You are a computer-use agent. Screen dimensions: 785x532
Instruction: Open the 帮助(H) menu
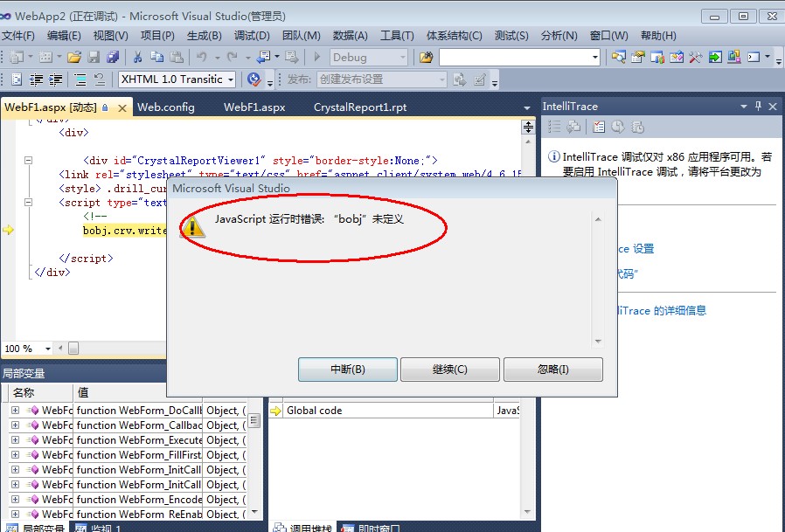658,36
